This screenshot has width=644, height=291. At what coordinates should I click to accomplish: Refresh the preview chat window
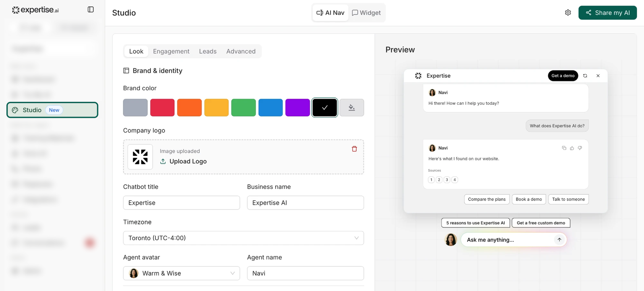click(x=585, y=76)
